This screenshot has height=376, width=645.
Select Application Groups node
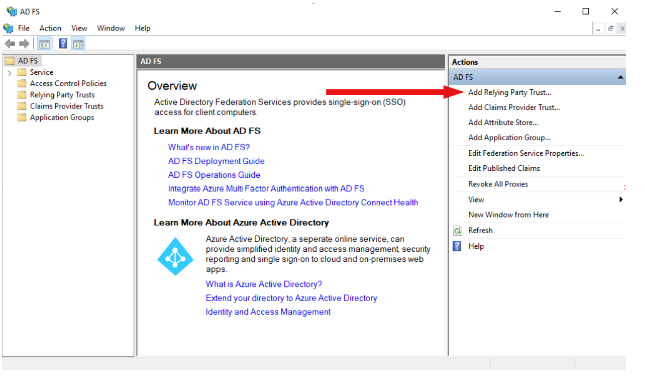click(62, 118)
